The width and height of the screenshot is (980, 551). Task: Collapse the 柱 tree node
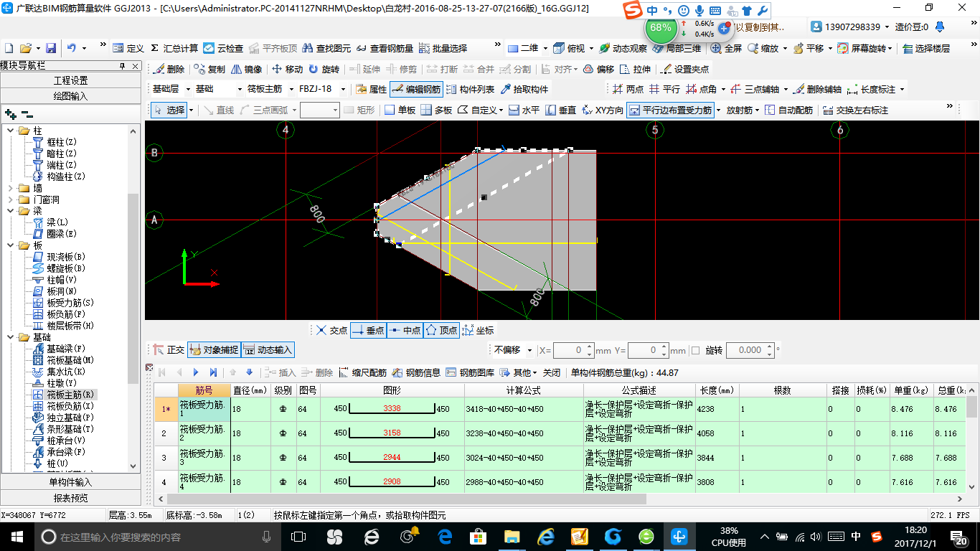(11, 131)
